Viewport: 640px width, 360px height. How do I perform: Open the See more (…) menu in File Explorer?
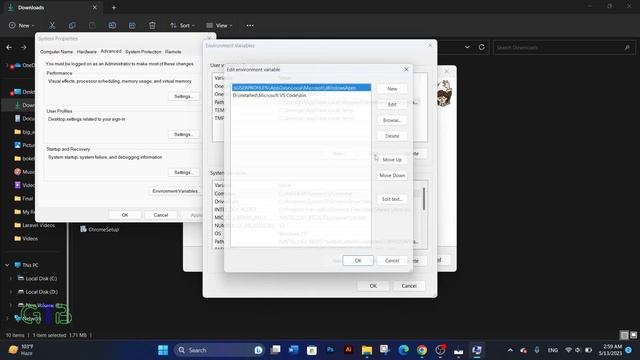pos(250,25)
